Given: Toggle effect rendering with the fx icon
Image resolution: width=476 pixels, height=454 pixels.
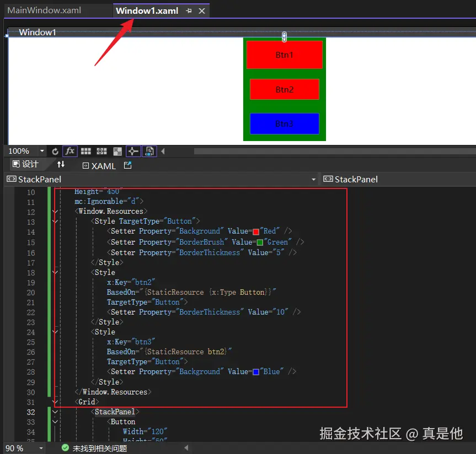Looking at the screenshot, I should pyautogui.click(x=69, y=150).
